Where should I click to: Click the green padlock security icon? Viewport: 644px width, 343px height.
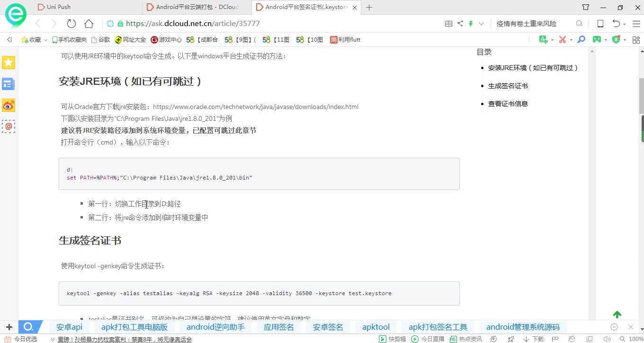tap(120, 24)
